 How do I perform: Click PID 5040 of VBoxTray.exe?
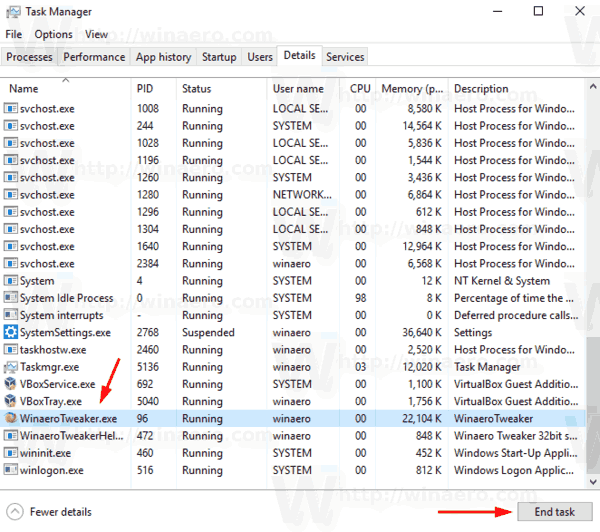tap(148, 401)
